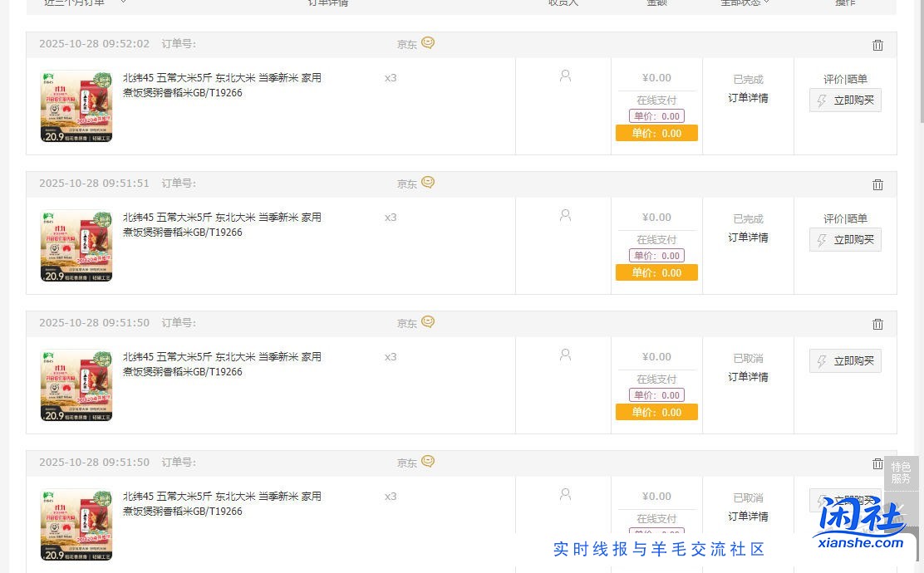
Task: Click trash icon on the 09:51:51 order
Action: click(877, 185)
